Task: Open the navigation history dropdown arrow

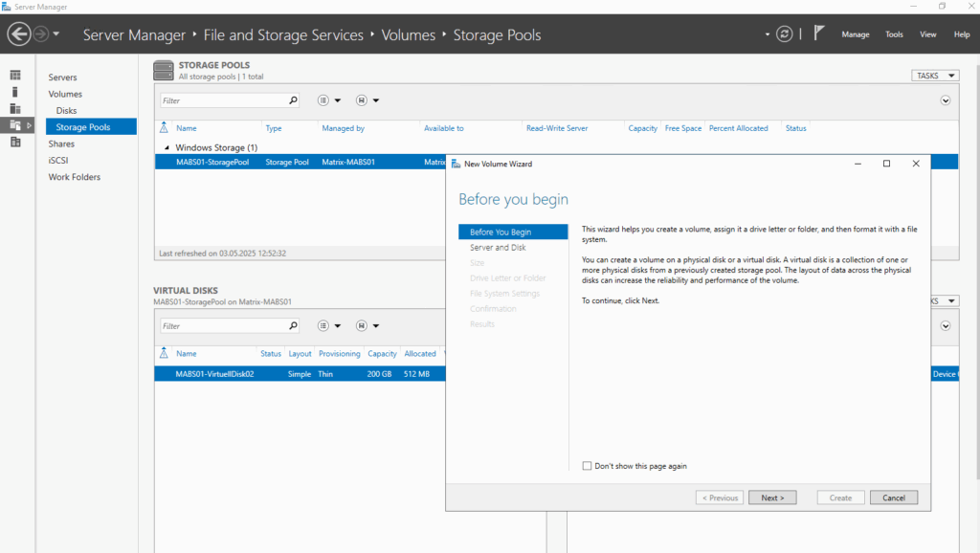Action: tap(56, 33)
